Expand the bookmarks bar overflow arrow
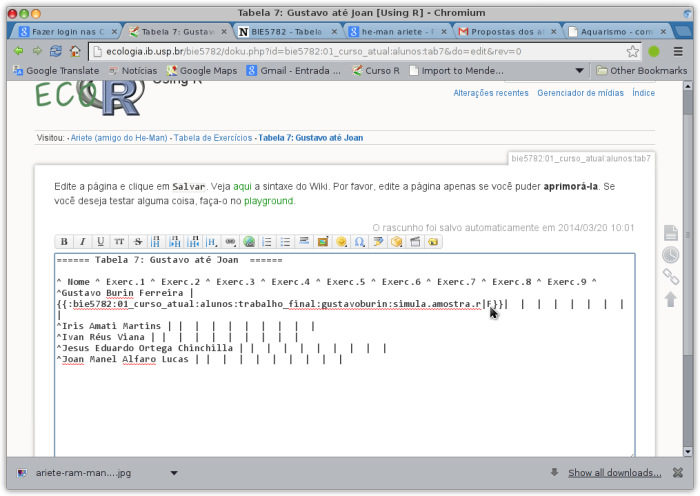The image size is (700, 496). coord(580,71)
